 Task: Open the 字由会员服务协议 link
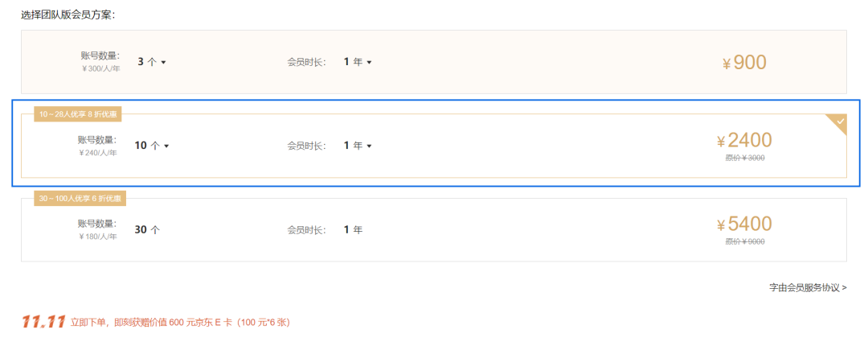[807, 287]
